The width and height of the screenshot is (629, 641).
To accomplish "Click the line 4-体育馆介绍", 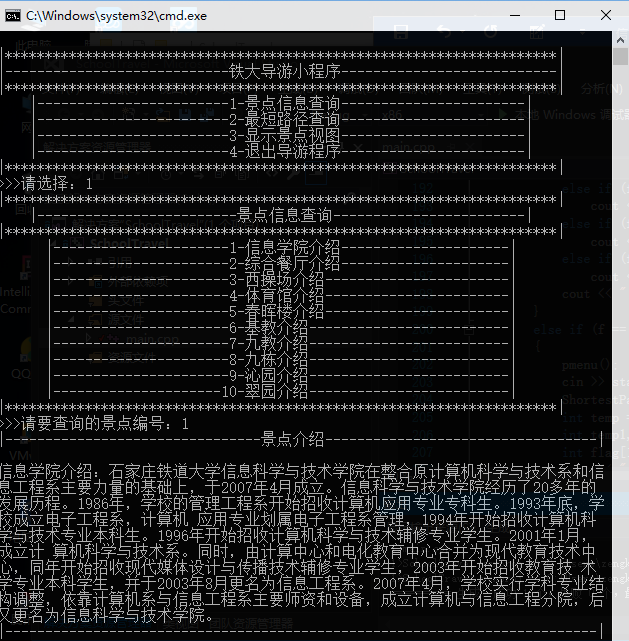I will coord(277,296).
